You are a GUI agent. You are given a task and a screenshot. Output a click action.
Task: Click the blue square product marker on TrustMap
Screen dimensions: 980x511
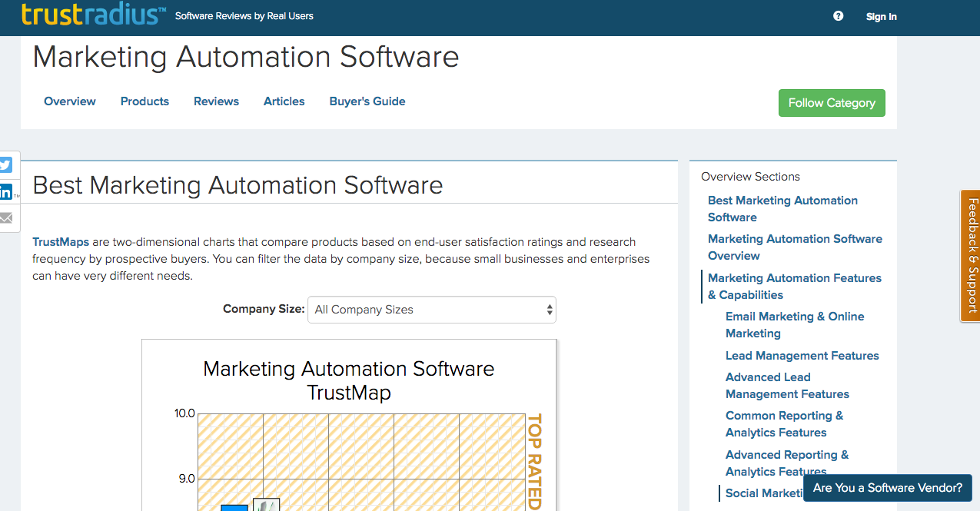[234, 507]
